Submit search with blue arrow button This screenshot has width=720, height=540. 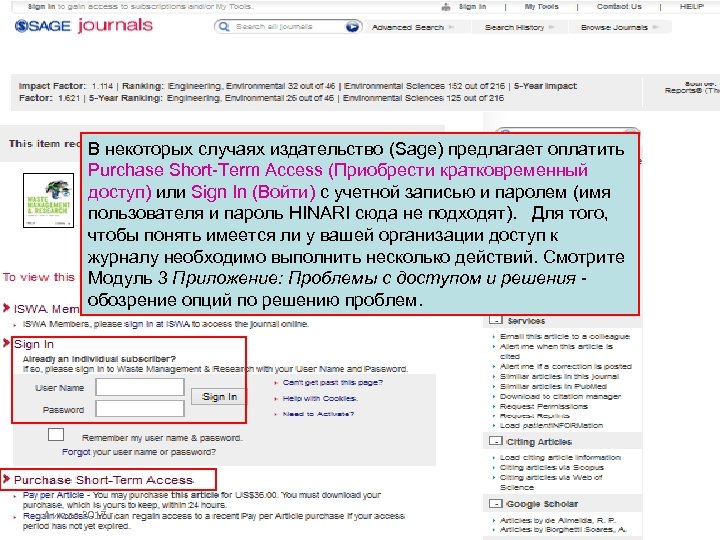point(352,27)
